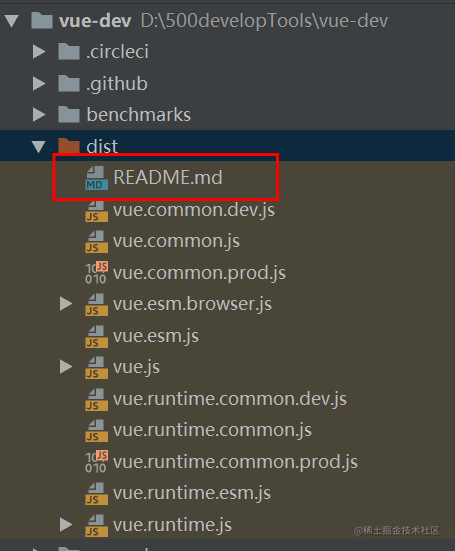Click the vue.common.prod.js binary JS icon
455x551 pixels.
pyautogui.click(x=96, y=272)
